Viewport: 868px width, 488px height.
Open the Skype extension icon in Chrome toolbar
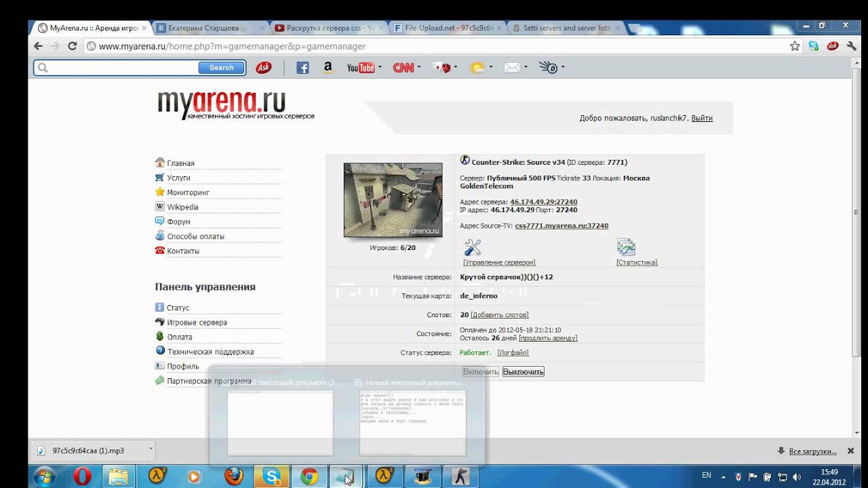point(813,46)
